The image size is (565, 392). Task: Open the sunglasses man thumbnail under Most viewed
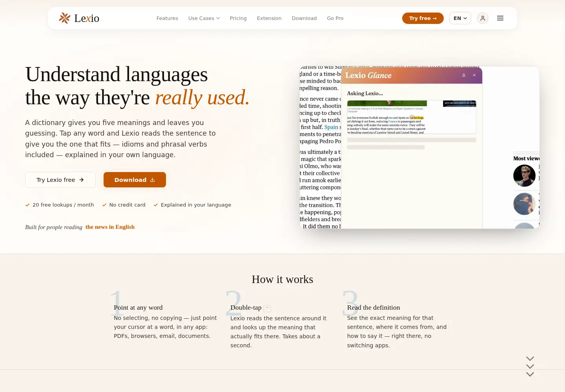point(524,176)
